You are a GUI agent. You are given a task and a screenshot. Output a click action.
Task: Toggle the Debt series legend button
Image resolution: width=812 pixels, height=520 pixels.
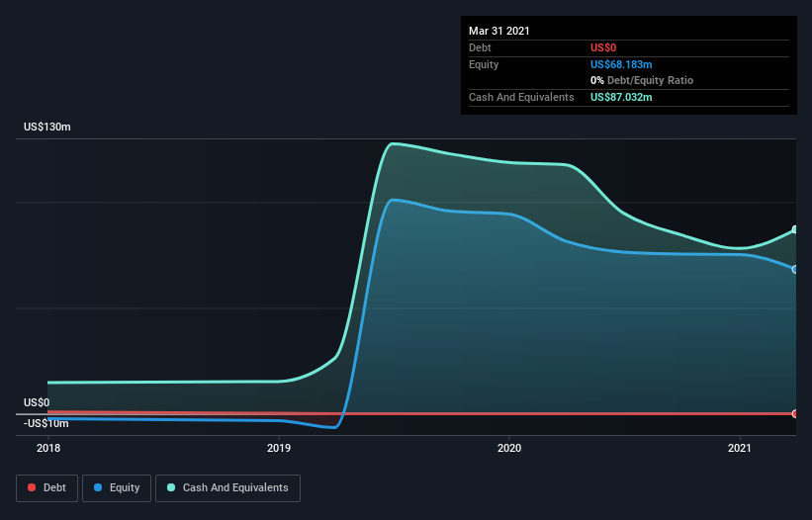[47, 488]
